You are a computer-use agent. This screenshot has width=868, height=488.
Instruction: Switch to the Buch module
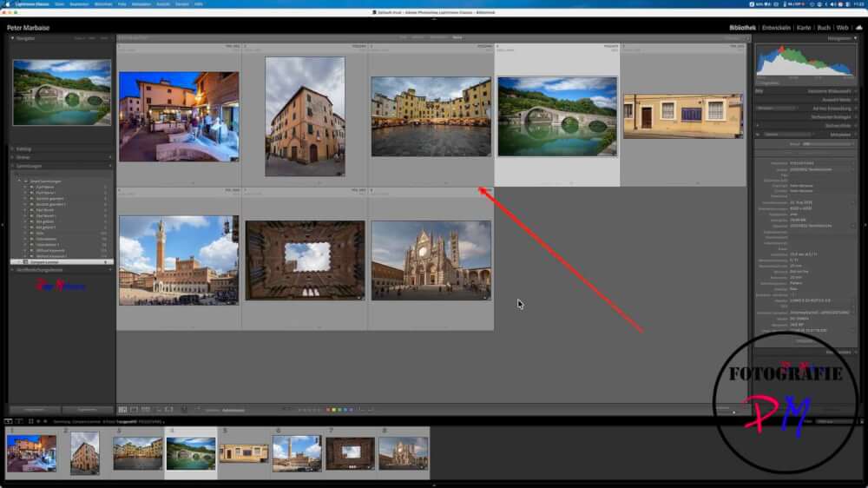pyautogui.click(x=824, y=27)
